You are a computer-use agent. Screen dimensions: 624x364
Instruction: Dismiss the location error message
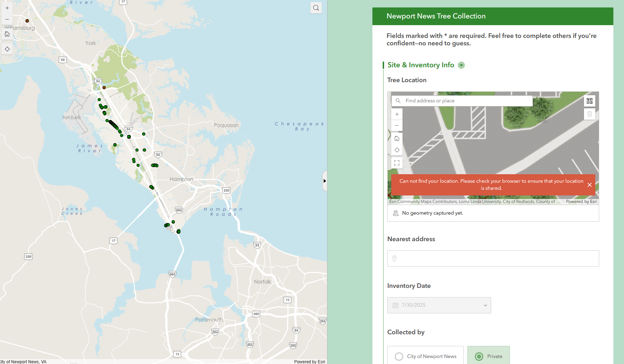click(x=590, y=185)
